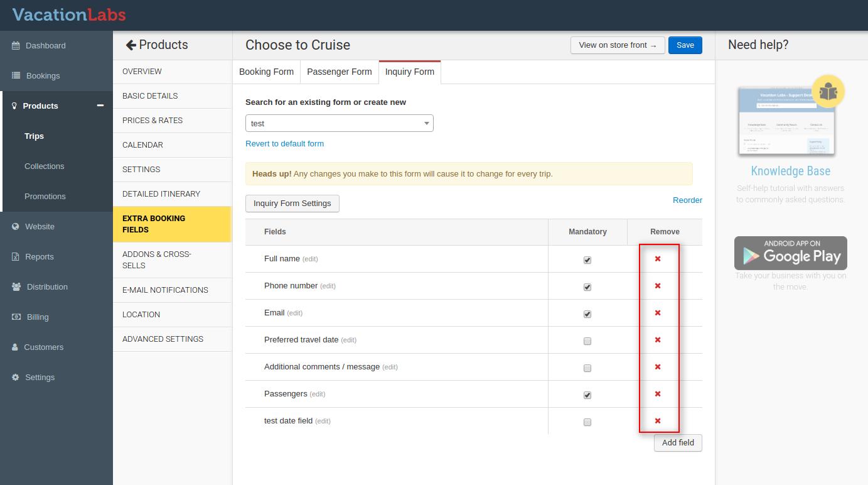Delete the Preferred travel date field
Viewport: 868px width, 485px height.
[x=658, y=340]
